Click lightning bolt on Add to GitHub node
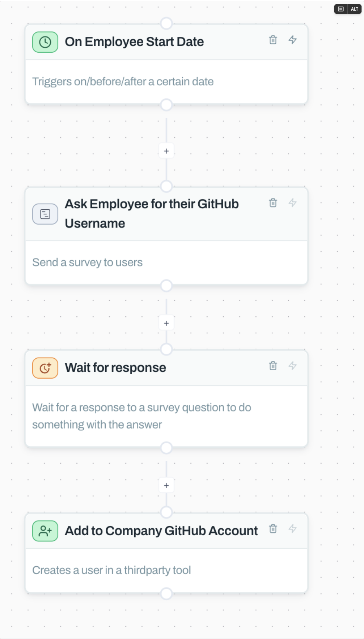Viewport: 364px width, 639px height. (293, 529)
